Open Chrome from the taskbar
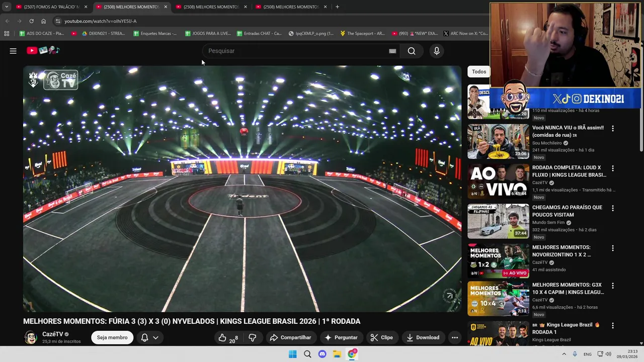Viewport: 644px width, 362px height. 352,354
